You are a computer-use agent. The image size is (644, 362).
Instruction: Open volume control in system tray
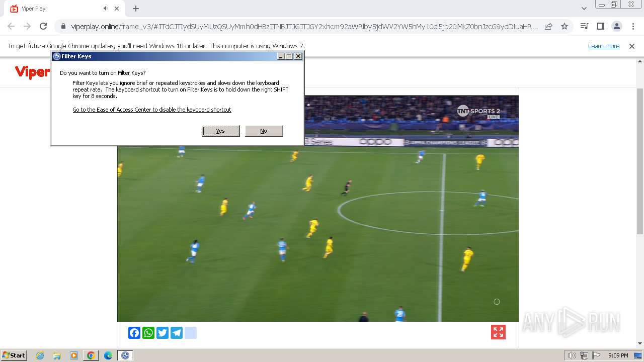[x=572, y=355]
